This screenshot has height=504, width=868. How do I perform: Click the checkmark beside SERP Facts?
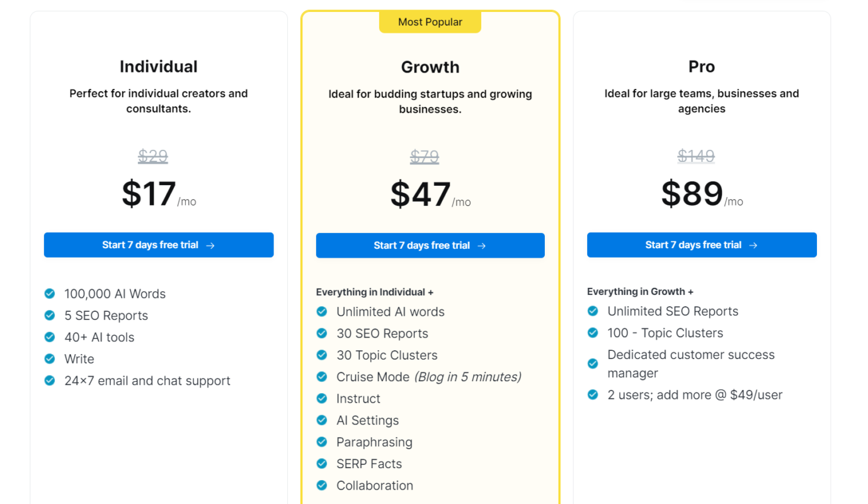[322, 464]
